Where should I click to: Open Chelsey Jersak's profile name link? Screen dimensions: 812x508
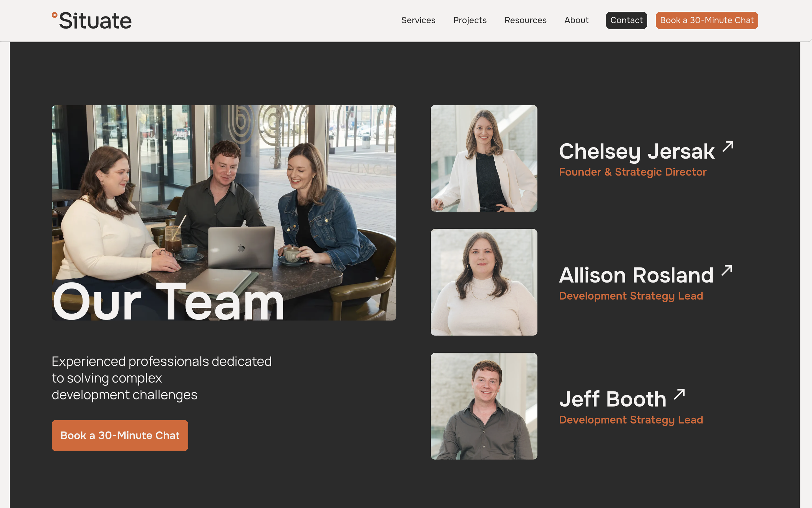coord(636,151)
